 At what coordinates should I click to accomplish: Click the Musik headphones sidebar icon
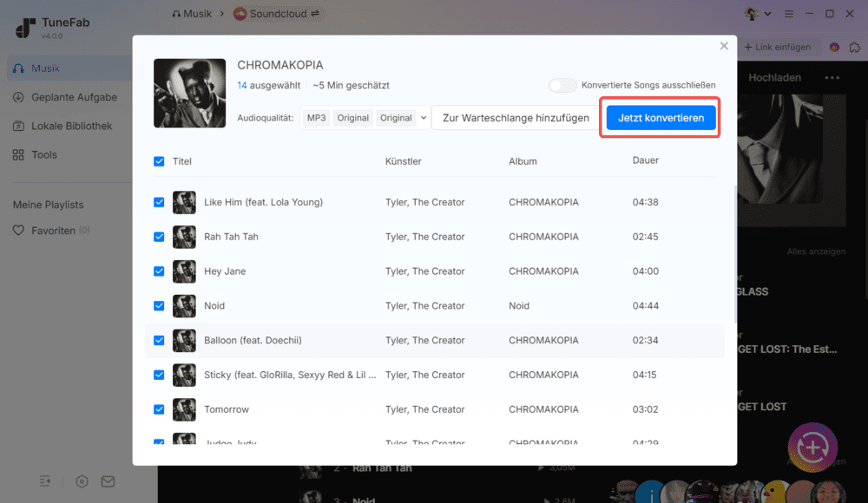[18, 69]
